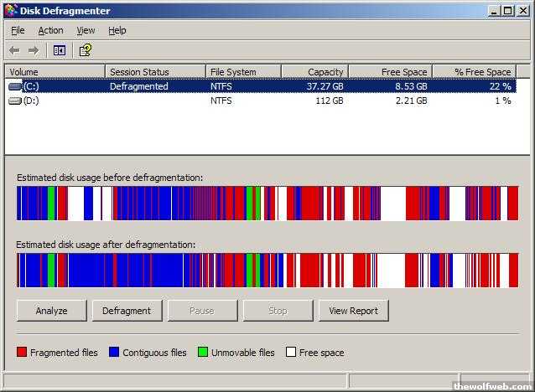Maximize the Disk Defragmenter window

507,11
